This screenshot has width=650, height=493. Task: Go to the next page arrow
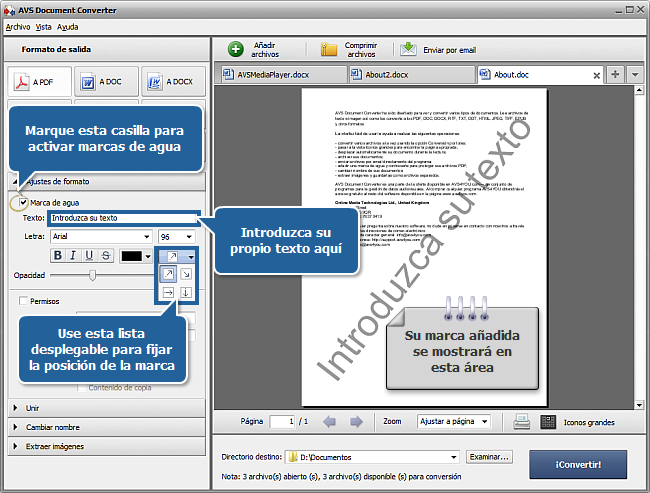pyautogui.click(x=355, y=422)
